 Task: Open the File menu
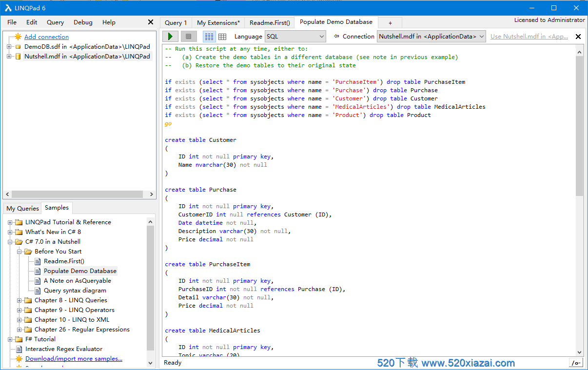(12, 22)
